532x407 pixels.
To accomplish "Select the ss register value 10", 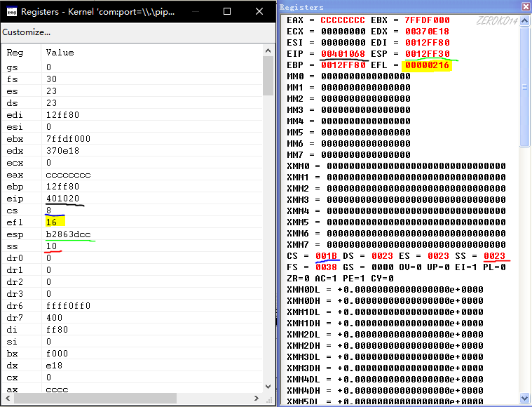I will pyautogui.click(x=52, y=246).
